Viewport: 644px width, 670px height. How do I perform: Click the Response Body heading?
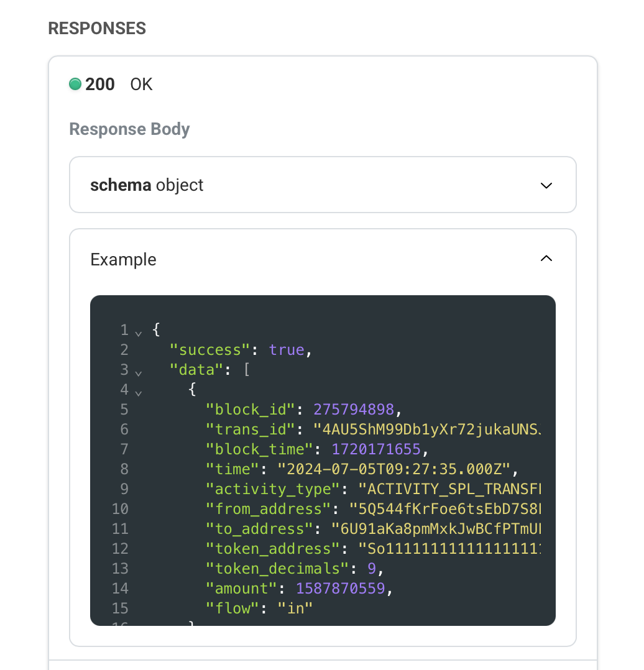[x=129, y=129]
